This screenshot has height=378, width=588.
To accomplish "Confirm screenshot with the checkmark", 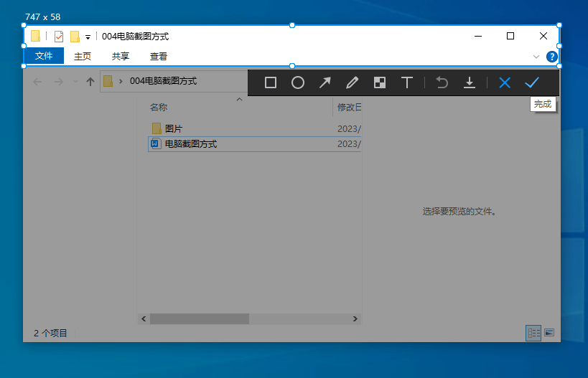I will [532, 82].
